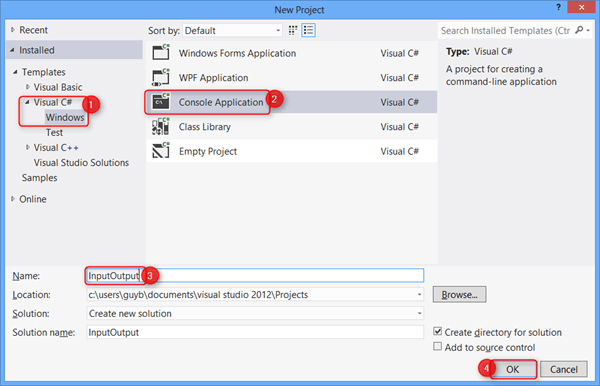Screen dimensions: 600x386
Task: Select the Windows Forms Application template icon
Action: (161, 52)
